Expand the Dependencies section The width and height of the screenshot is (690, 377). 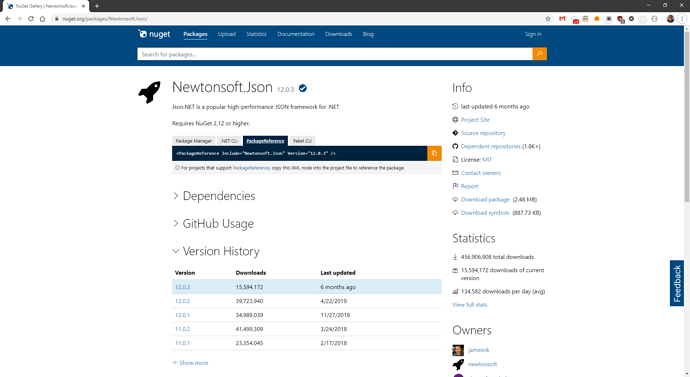point(214,196)
